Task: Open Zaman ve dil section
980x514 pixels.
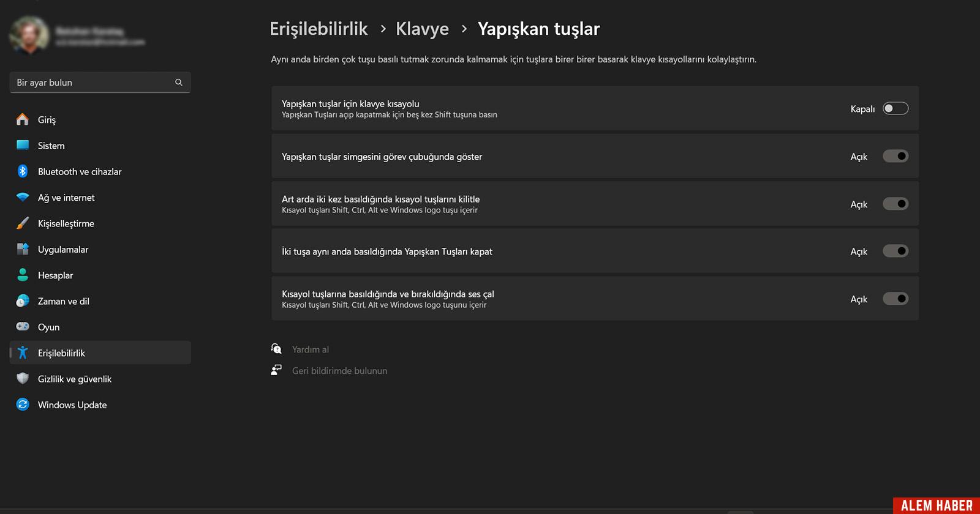Action: coord(100,301)
